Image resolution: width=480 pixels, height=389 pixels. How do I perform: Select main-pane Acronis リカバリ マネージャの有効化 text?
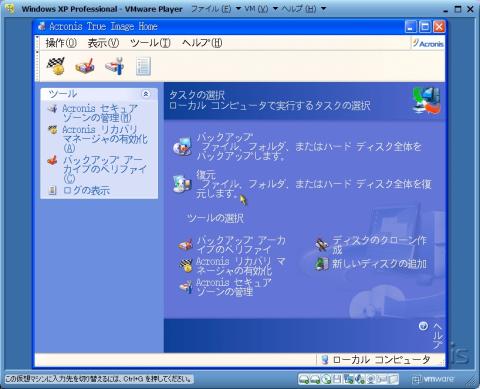click(240, 266)
